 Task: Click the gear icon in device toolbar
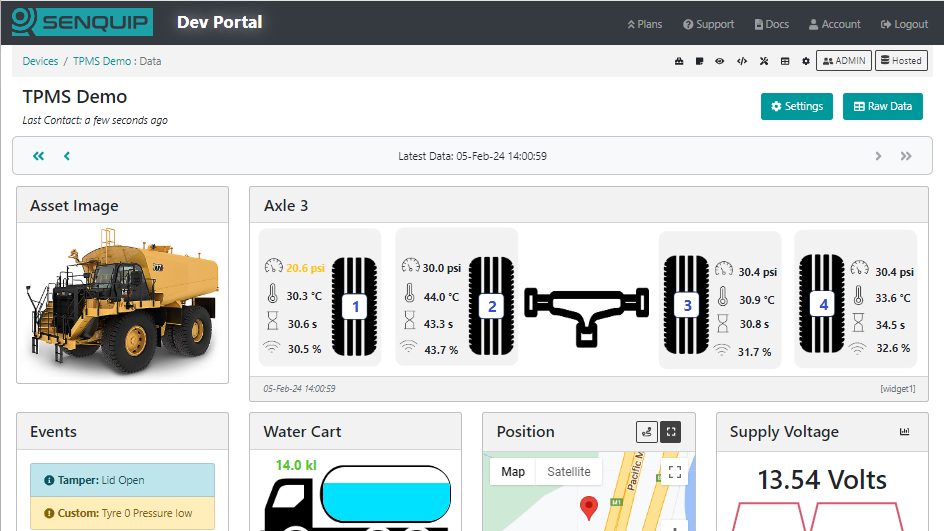(806, 61)
